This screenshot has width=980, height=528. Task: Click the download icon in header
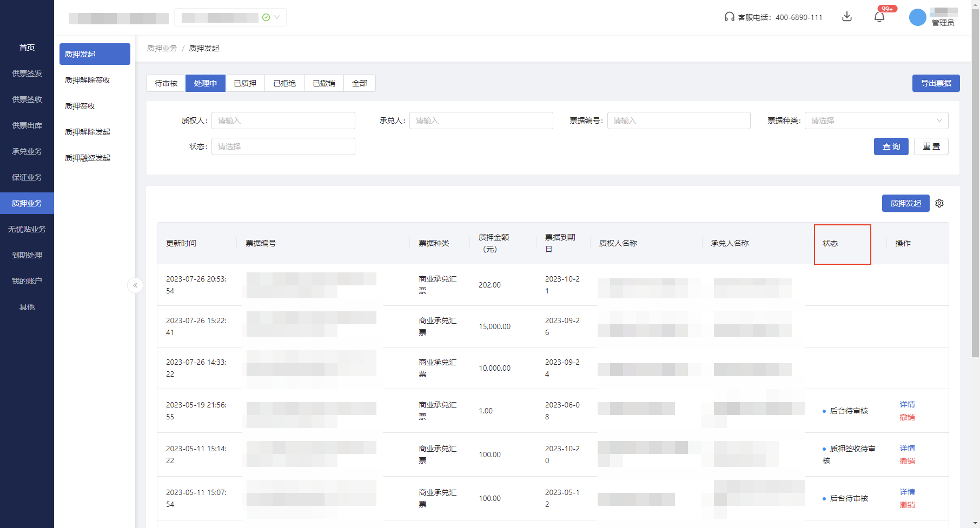coord(847,17)
